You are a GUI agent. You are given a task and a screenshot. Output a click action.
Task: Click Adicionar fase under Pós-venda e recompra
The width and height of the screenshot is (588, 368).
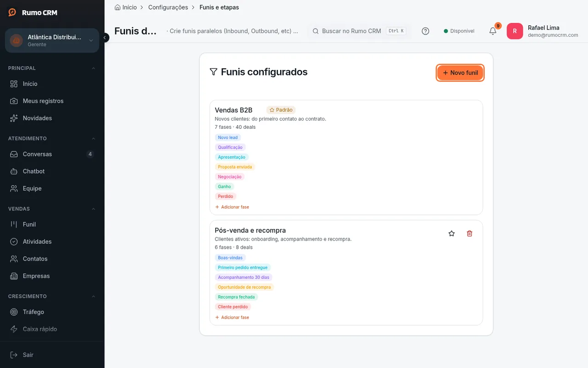pos(232,317)
